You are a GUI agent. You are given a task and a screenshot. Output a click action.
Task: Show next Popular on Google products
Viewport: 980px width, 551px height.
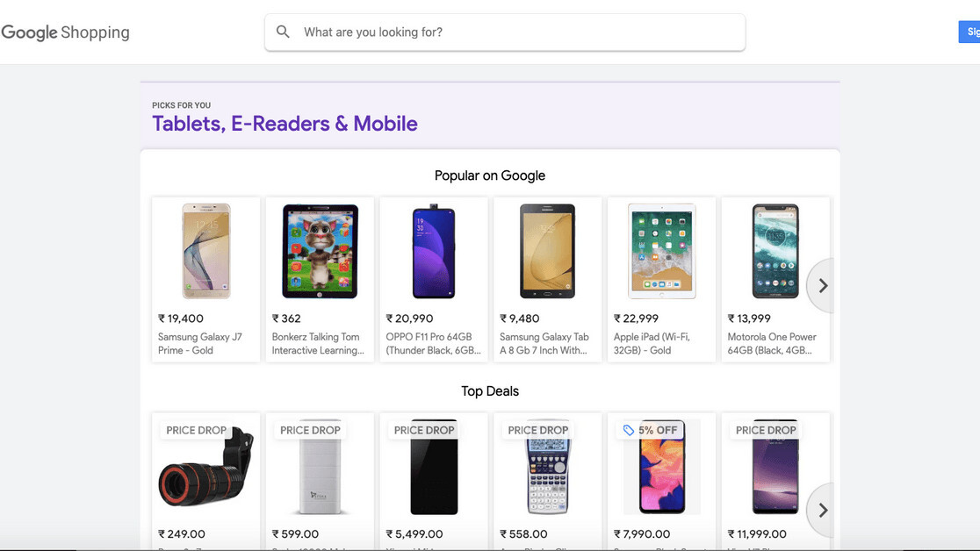coord(822,286)
